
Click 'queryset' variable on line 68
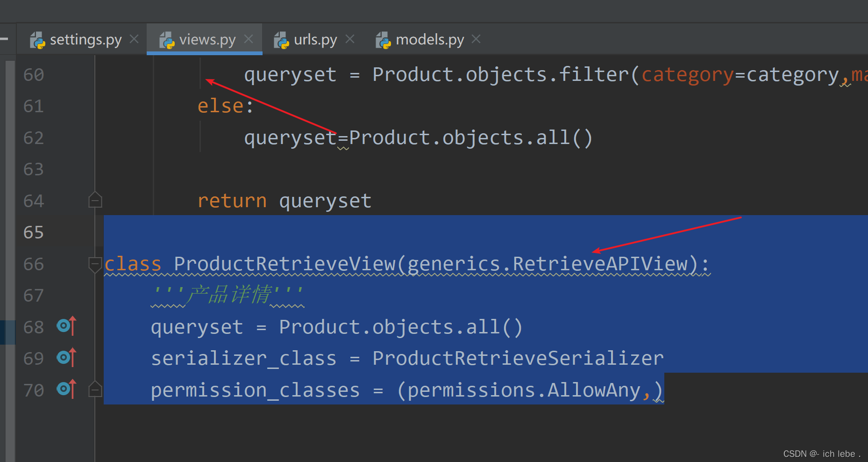pyautogui.click(x=197, y=327)
